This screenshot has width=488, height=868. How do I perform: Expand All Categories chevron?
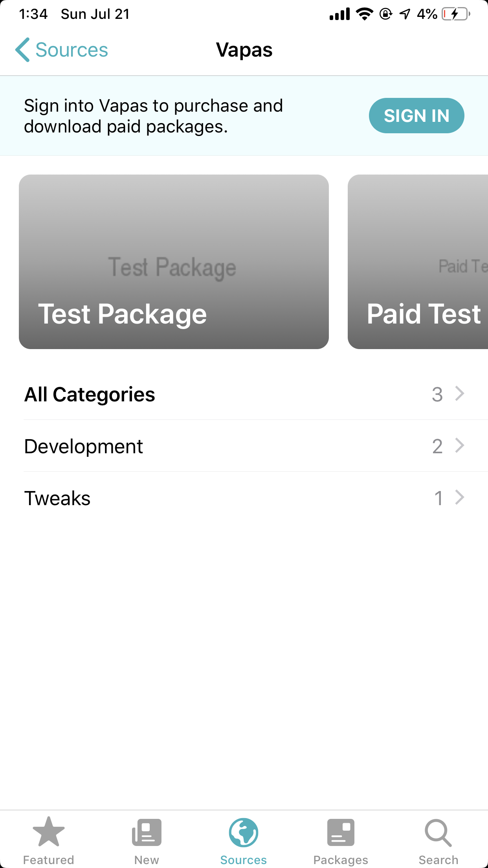click(459, 394)
